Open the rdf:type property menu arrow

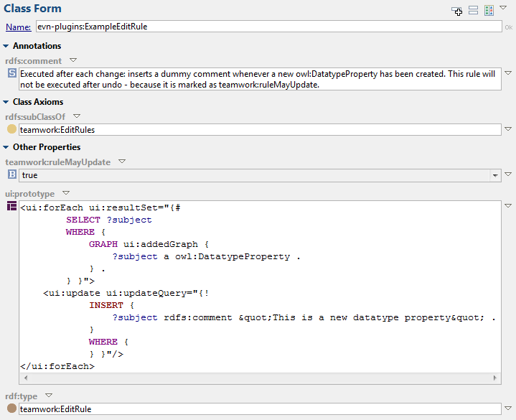click(49, 395)
